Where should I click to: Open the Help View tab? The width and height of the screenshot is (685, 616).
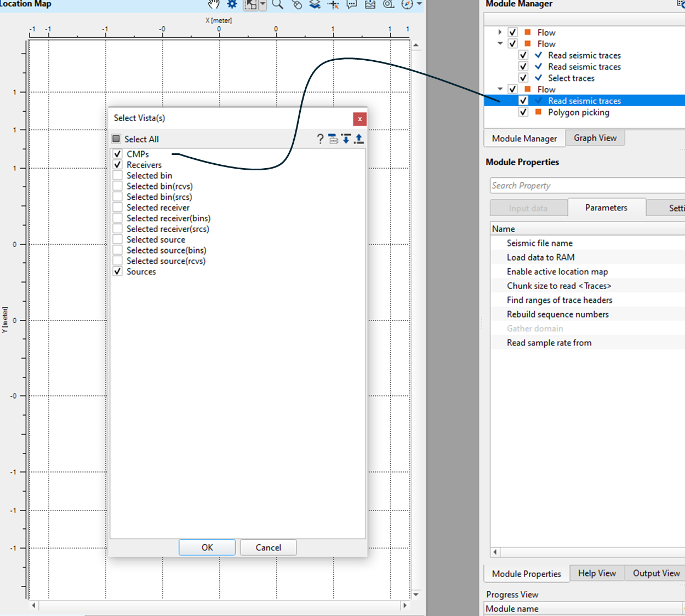point(597,573)
